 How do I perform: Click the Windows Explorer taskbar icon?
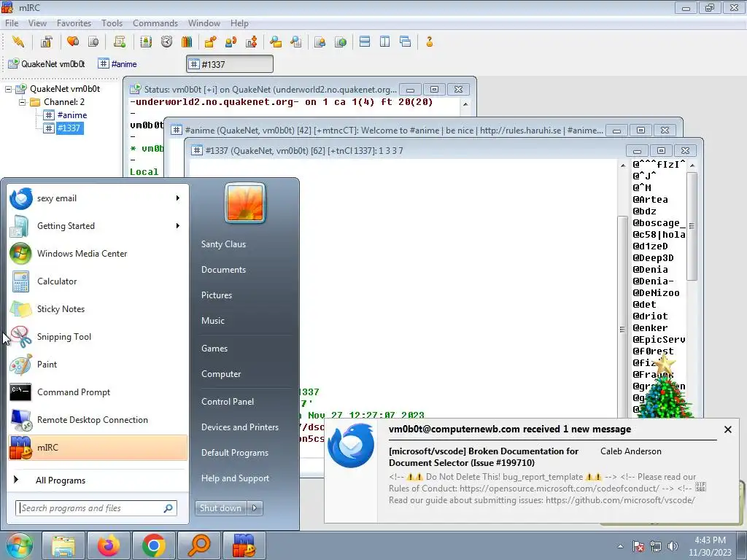click(63, 545)
